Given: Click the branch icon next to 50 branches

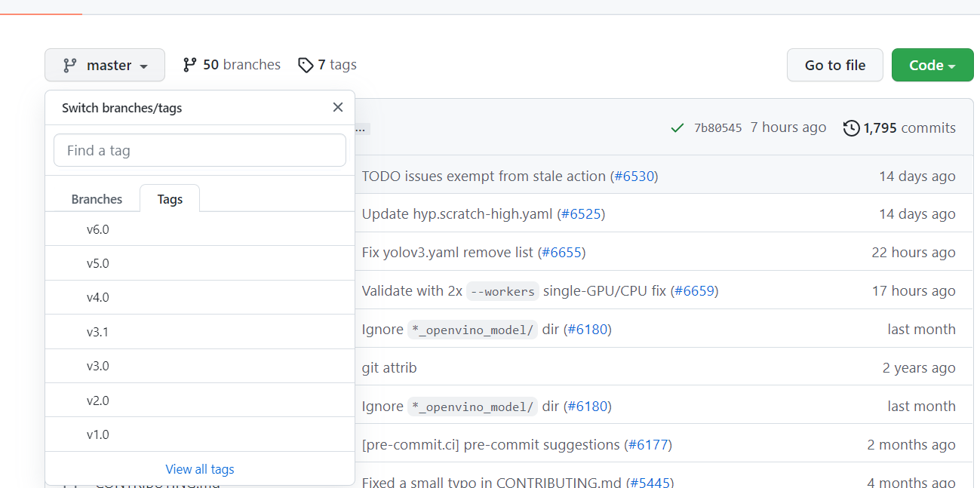Looking at the screenshot, I should pos(190,65).
